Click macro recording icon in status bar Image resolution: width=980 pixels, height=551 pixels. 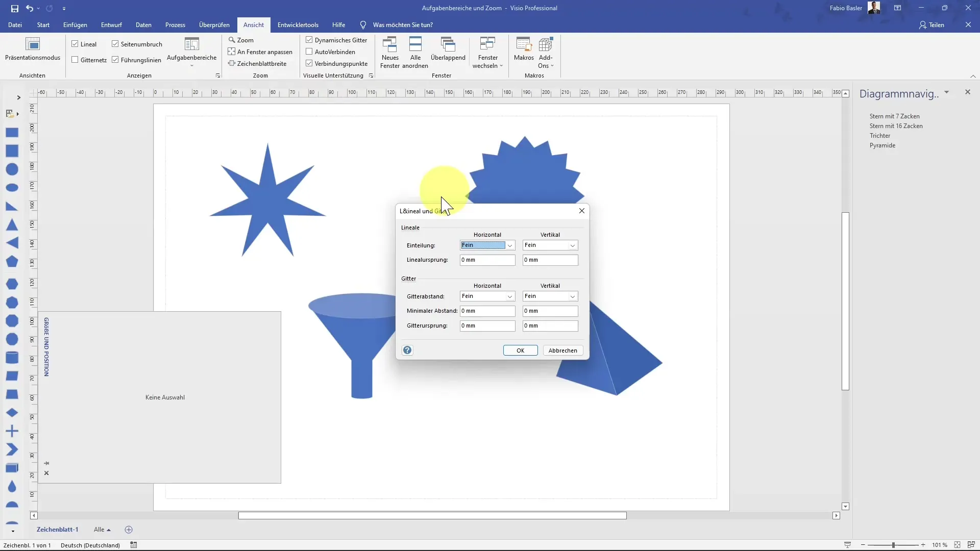pyautogui.click(x=134, y=545)
